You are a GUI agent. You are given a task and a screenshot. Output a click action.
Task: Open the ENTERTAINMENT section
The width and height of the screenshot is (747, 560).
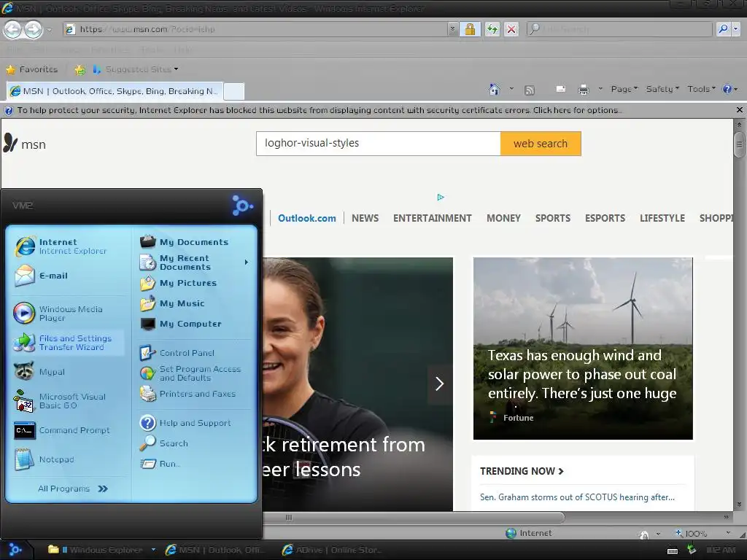432,218
